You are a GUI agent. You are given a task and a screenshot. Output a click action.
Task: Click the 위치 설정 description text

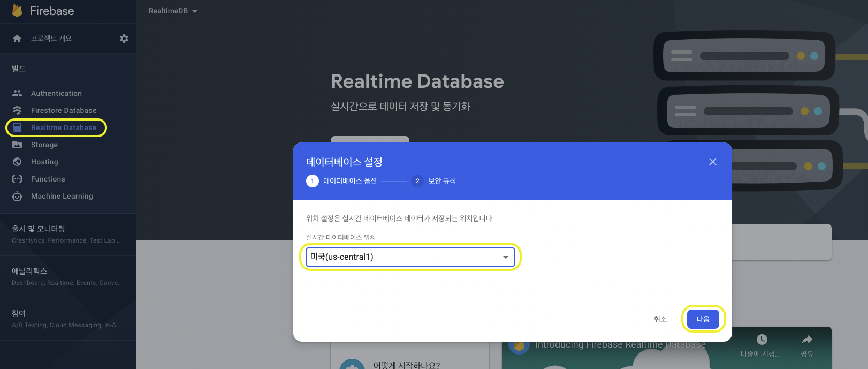[400, 219]
